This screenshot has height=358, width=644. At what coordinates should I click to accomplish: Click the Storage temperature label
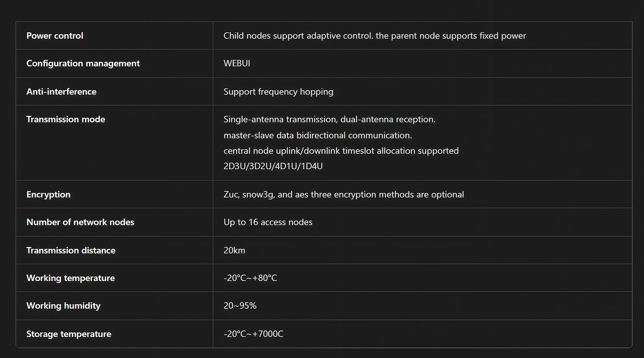69,334
